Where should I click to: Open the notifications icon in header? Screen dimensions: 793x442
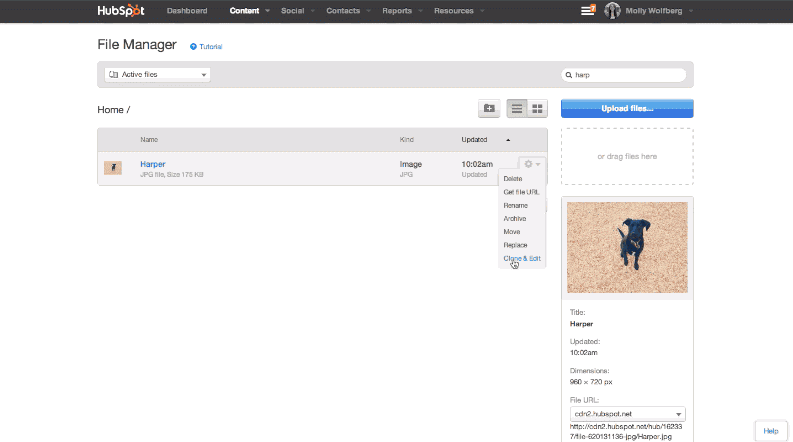pos(588,11)
